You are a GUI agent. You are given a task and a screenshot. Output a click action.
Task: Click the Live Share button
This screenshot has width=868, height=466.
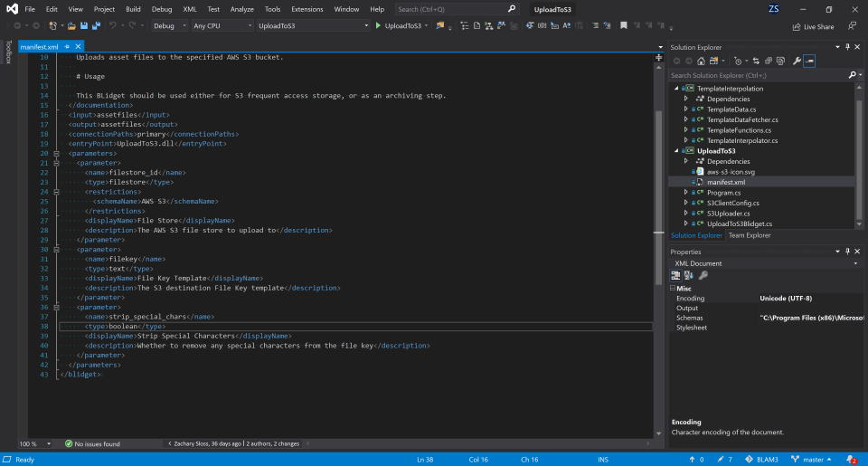(x=812, y=26)
